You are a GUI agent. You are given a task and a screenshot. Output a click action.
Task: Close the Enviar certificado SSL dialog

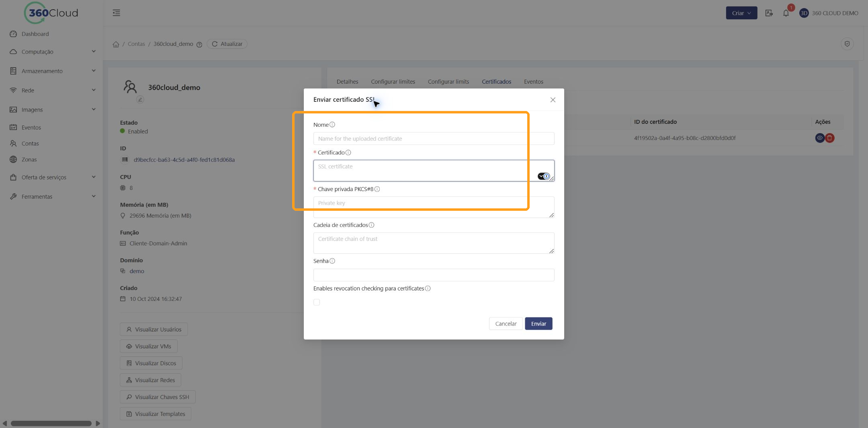click(x=553, y=100)
